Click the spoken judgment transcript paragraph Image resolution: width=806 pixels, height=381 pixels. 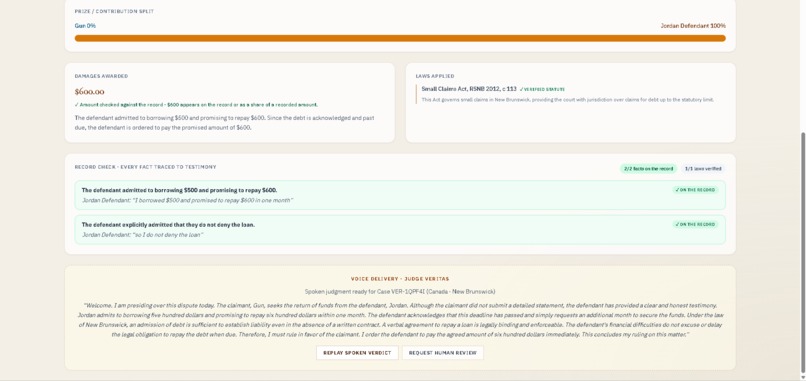click(x=400, y=320)
